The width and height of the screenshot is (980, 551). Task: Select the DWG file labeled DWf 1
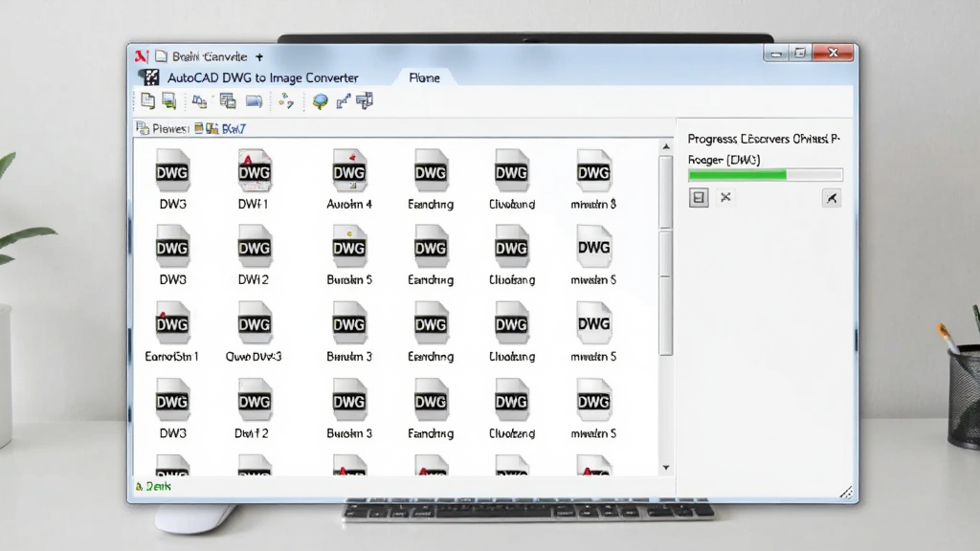(254, 179)
